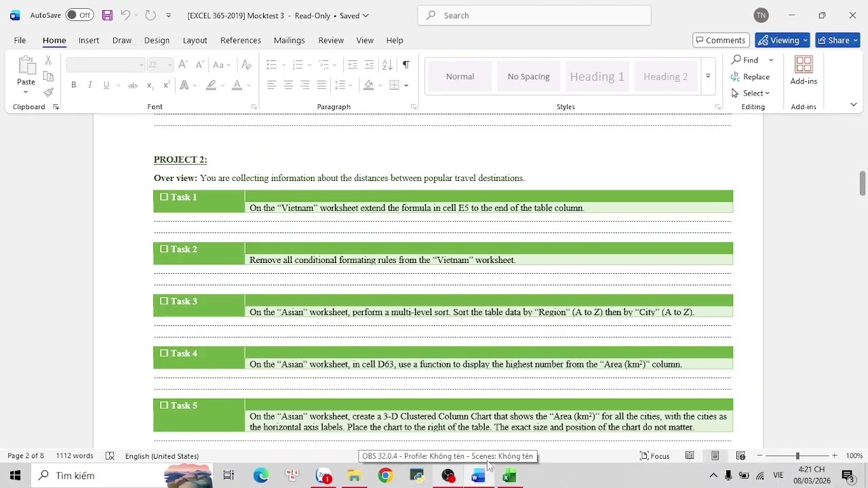Apply Strikethrough formatting
This screenshot has height=488, width=868.
coord(133,85)
